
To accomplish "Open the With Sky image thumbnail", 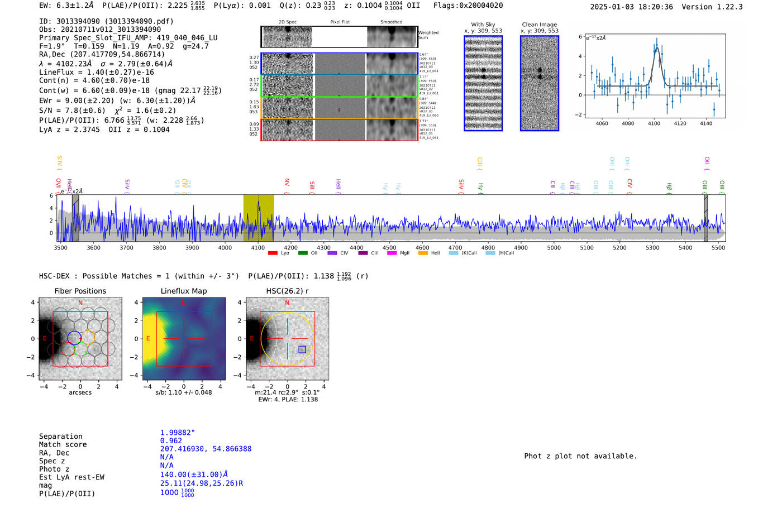I will click(x=483, y=83).
